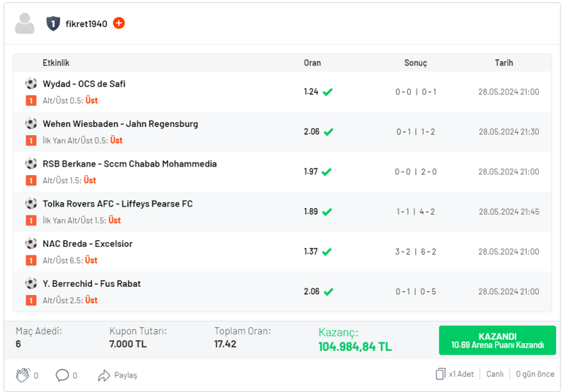Click the Paylaş share button
562x392 pixels.
tap(118, 375)
